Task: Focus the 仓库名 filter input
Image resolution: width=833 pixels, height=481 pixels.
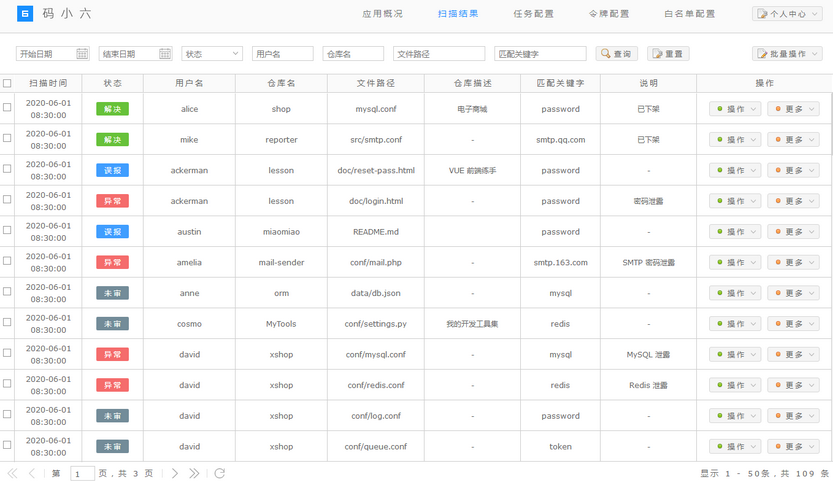Action: click(353, 54)
